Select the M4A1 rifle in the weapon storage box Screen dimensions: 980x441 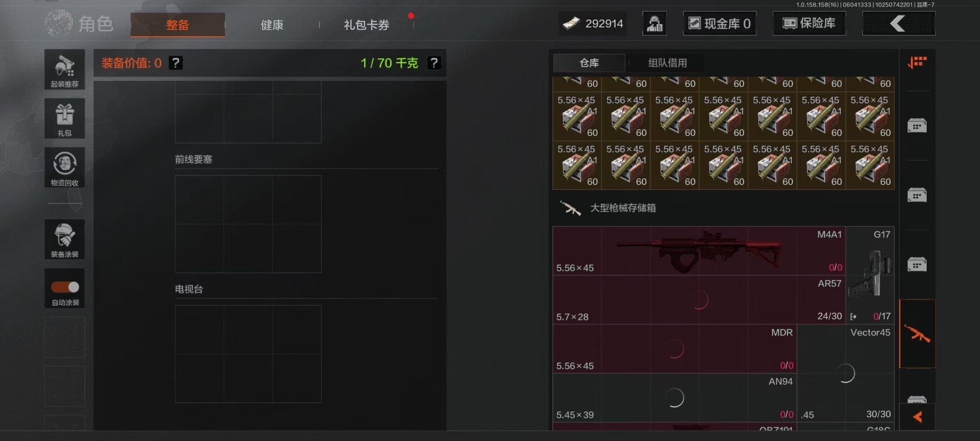[699, 251]
